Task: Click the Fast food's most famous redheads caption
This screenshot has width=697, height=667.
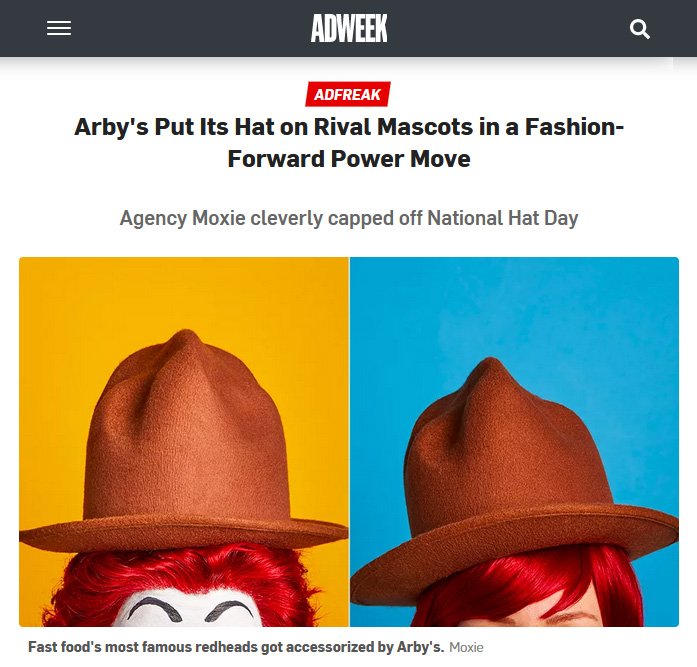Action: 236,647
